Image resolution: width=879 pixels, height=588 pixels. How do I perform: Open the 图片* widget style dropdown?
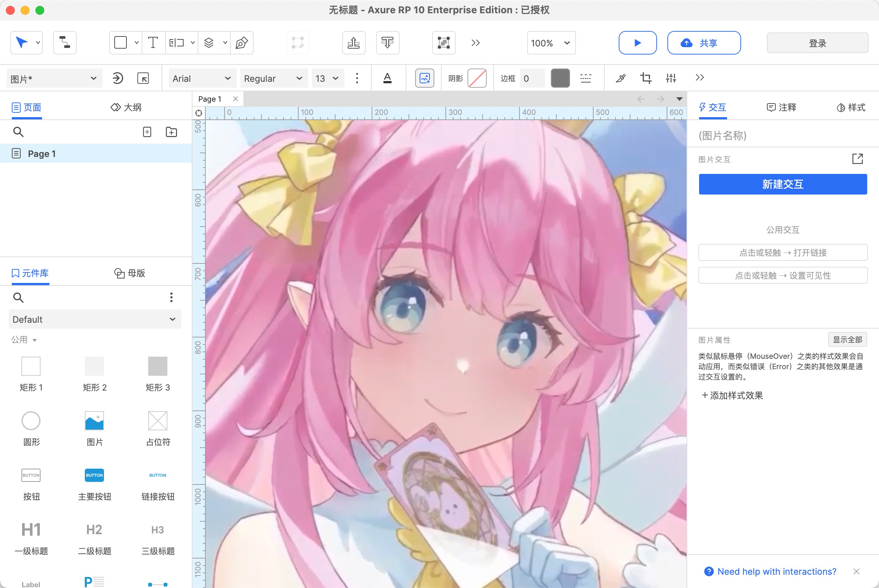54,78
